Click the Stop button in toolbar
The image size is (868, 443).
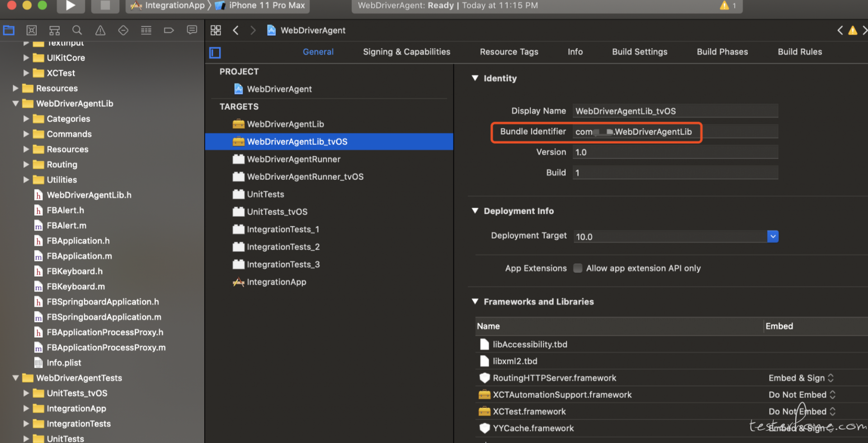point(105,5)
